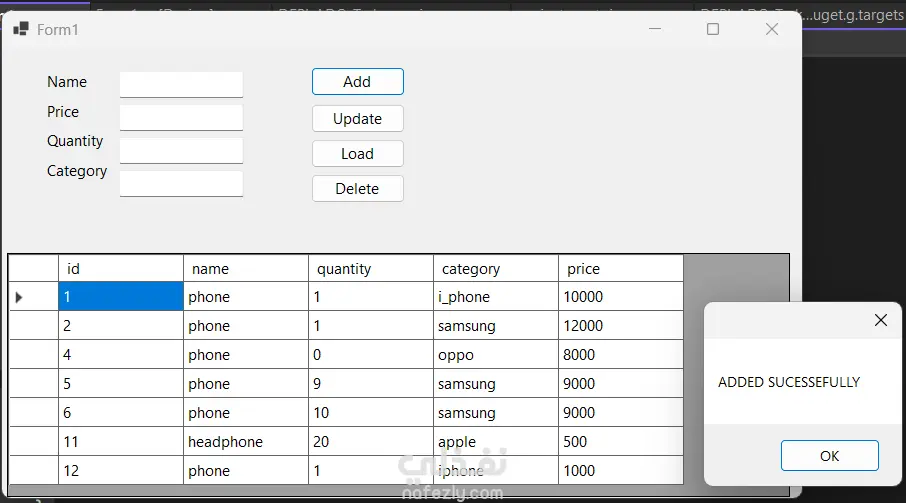
Task: Maximize the Form1 window
Action: tap(713, 29)
